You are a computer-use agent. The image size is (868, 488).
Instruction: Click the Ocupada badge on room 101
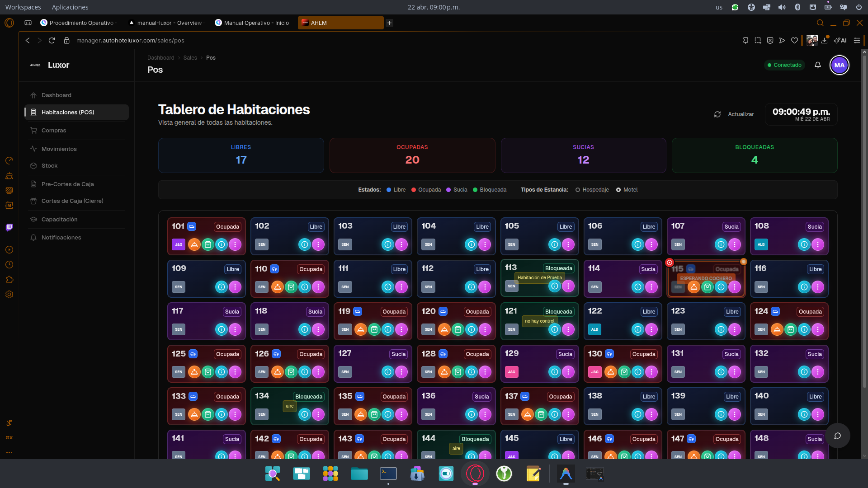click(227, 227)
